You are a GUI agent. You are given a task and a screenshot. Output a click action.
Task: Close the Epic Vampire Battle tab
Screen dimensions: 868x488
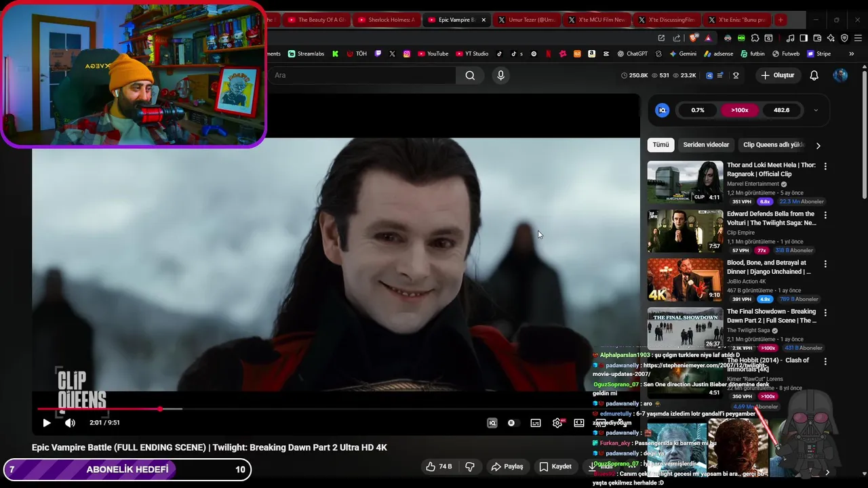(484, 20)
